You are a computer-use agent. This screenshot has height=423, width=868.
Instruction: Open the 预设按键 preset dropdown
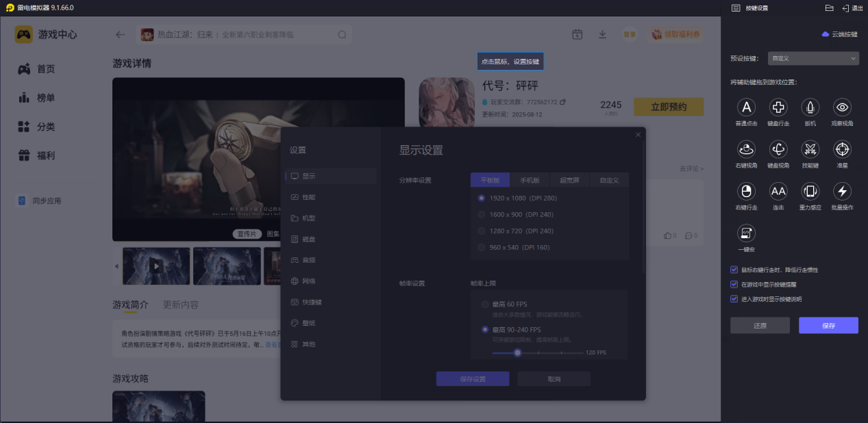click(813, 58)
